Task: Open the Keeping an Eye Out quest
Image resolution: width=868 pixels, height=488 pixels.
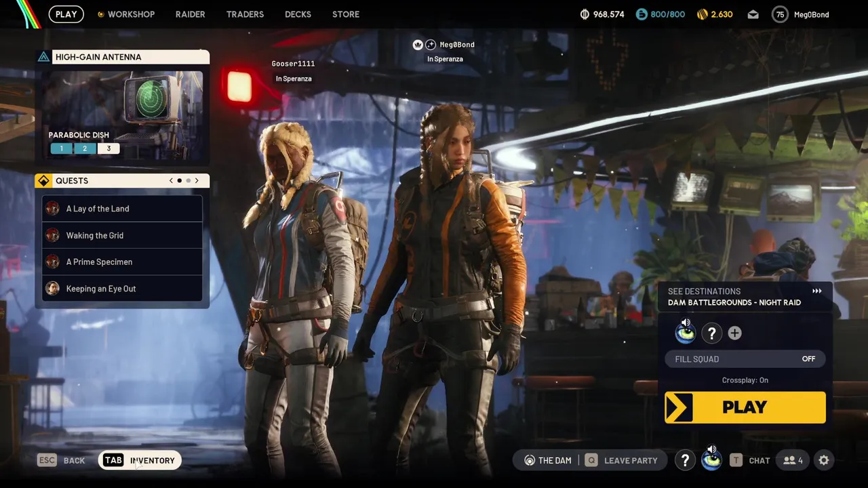Action: click(x=122, y=289)
